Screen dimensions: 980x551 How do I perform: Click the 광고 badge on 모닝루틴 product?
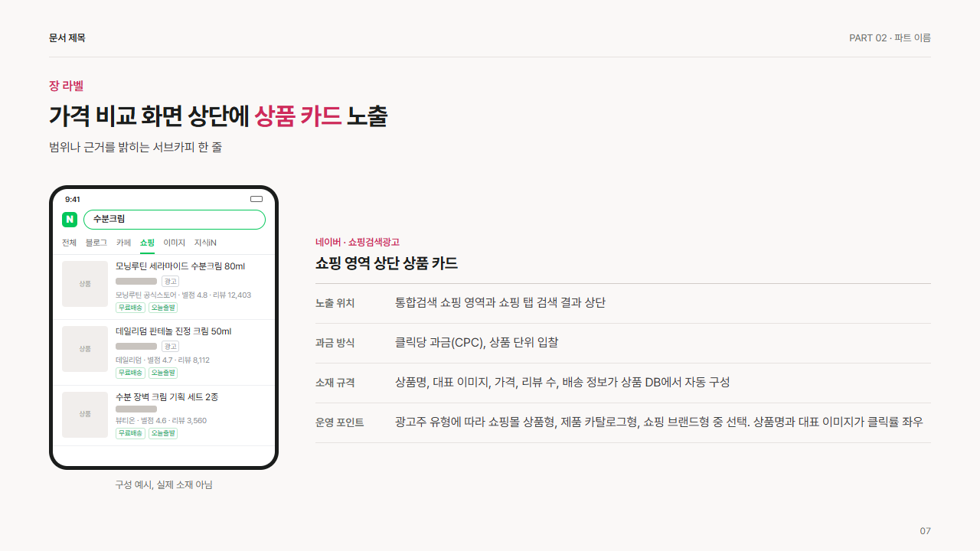pos(170,281)
